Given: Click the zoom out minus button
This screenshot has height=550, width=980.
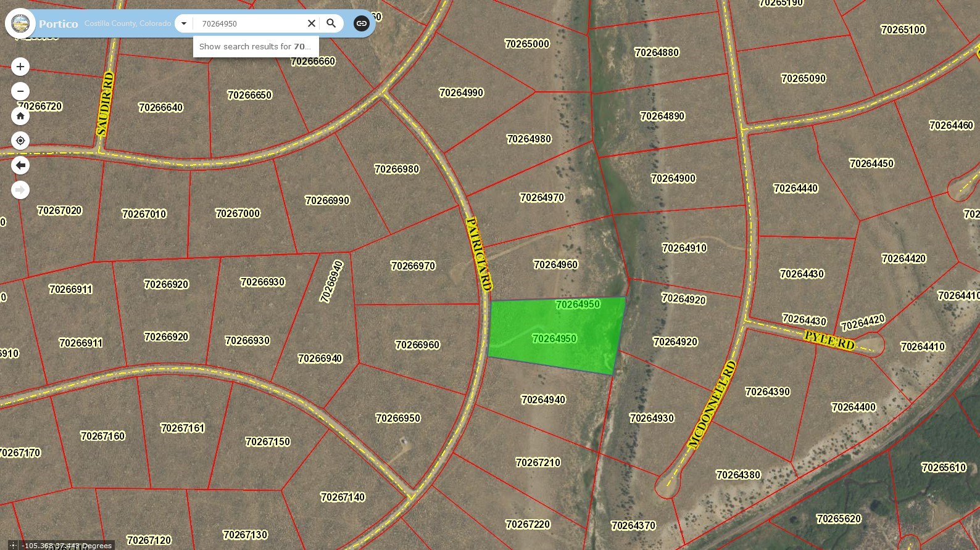Looking at the screenshot, I should [x=20, y=91].
